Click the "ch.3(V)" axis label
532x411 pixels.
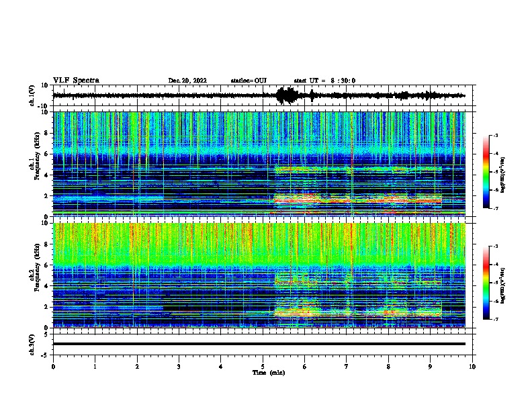(x=32, y=345)
